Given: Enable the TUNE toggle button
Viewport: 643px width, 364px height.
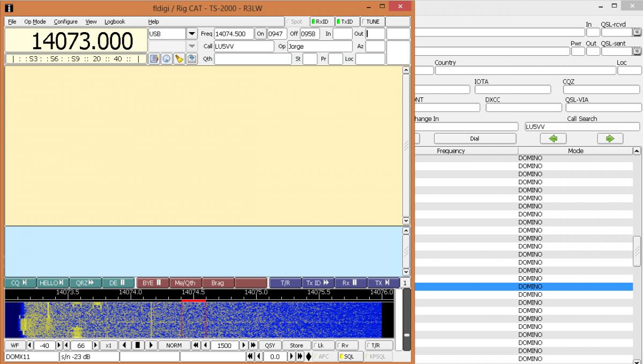Looking at the screenshot, I should (x=372, y=22).
